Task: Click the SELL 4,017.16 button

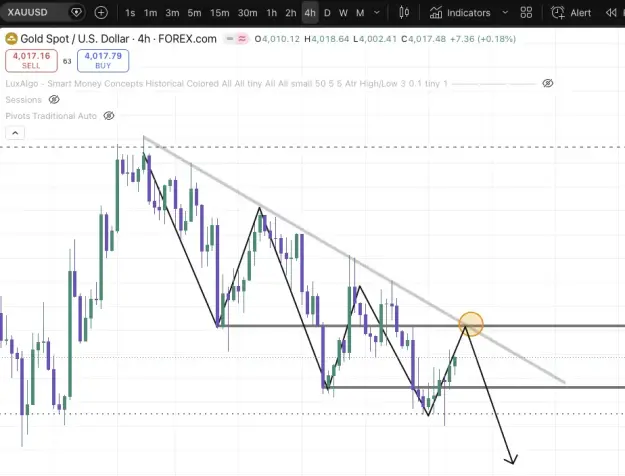Action: pyautogui.click(x=31, y=61)
